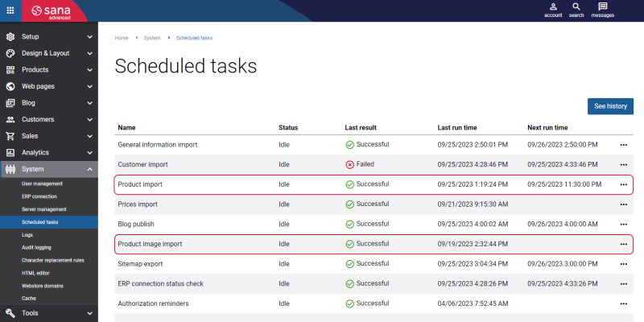
Task: Expand the Setup menu chevron
Action: pyautogui.click(x=90, y=37)
